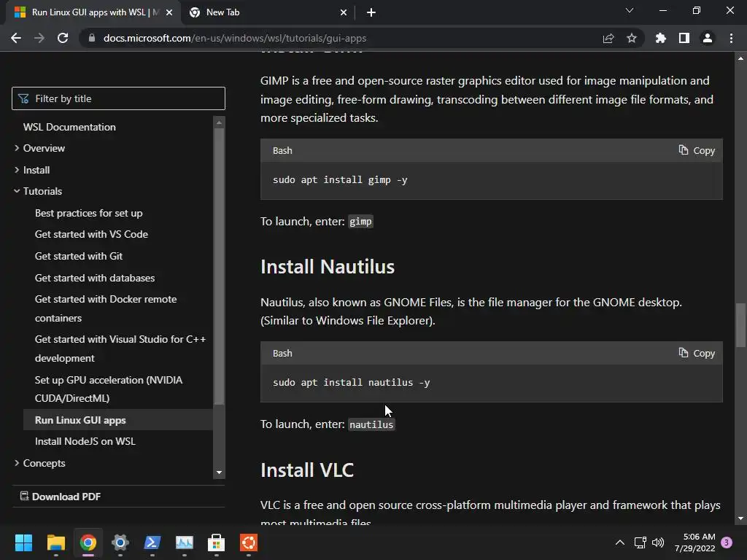This screenshot has height=560, width=747.
Task: Open the Chrome extensions puzzle icon
Action: point(661,38)
